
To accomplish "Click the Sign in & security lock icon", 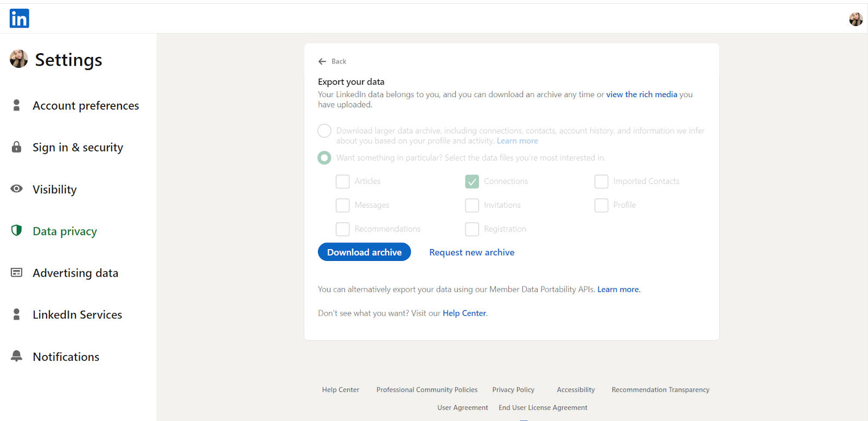I will point(16,147).
